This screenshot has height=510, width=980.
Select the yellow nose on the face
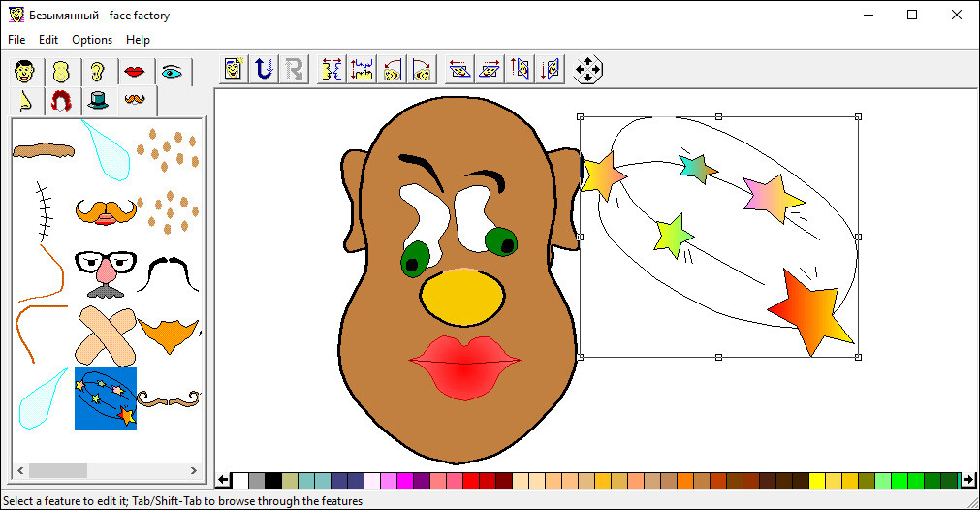(x=461, y=298)
